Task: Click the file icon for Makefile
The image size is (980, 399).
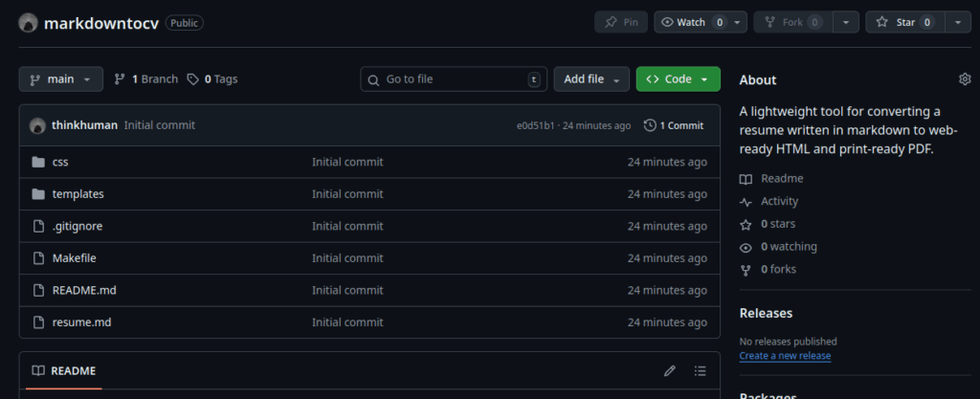Action: (x=38, y=258)
